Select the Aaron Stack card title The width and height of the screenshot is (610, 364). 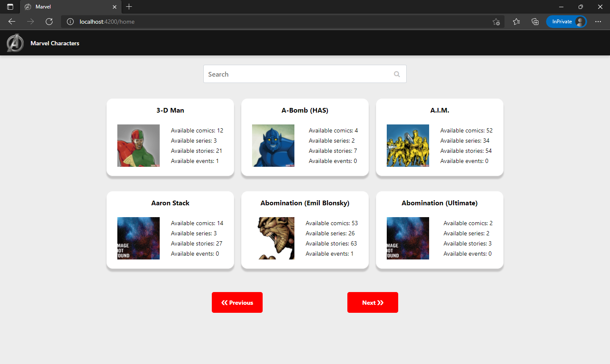170,203
